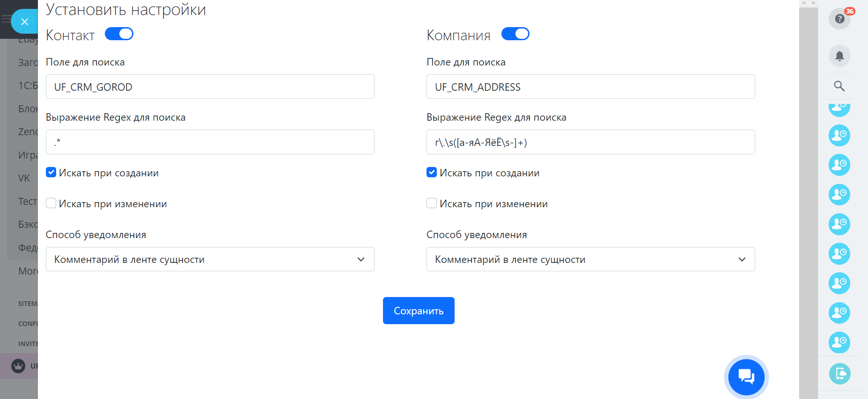Uncheck Искать при создании under Компания
Screen dimensions: 868x399
tap(432, 173)
